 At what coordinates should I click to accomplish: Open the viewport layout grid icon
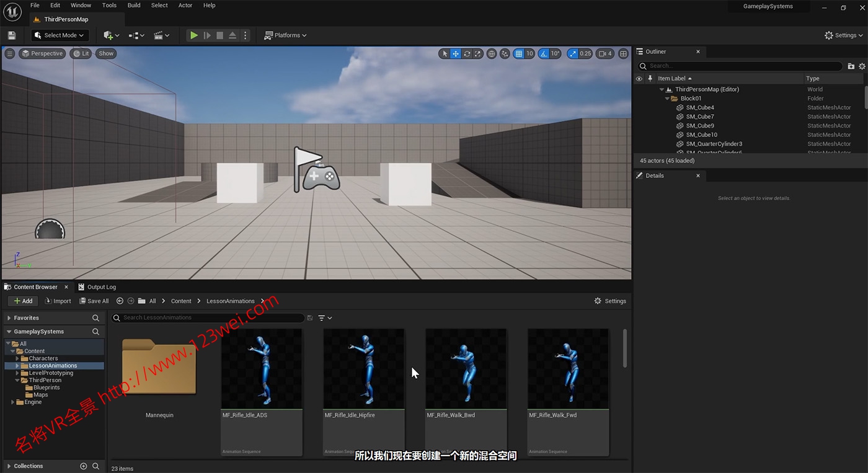click(623, 54)
